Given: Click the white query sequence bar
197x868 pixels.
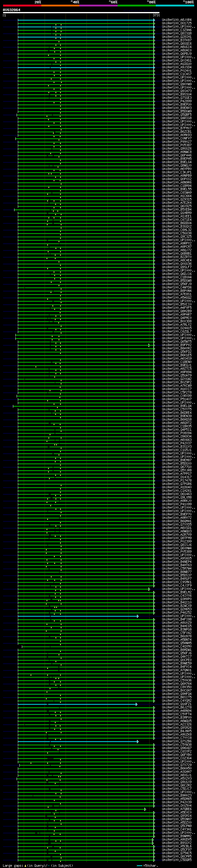Looking at the screenshot, I should [81, 12].
